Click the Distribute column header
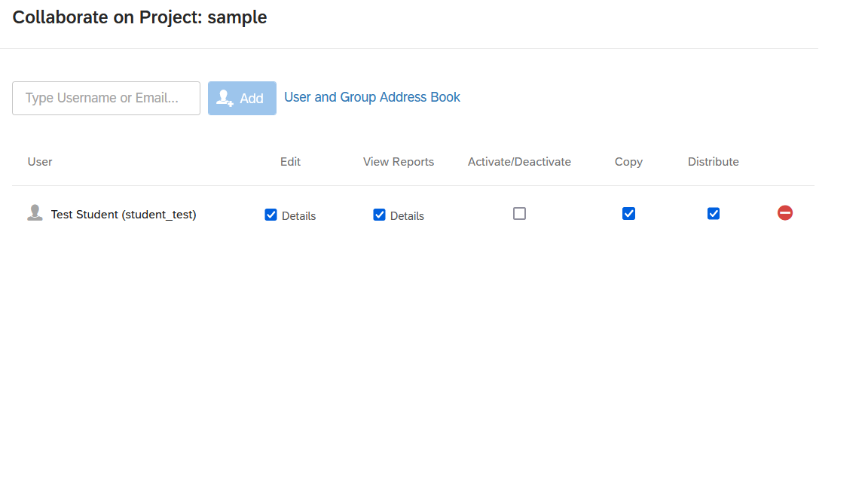 click(x=713, y=162)
